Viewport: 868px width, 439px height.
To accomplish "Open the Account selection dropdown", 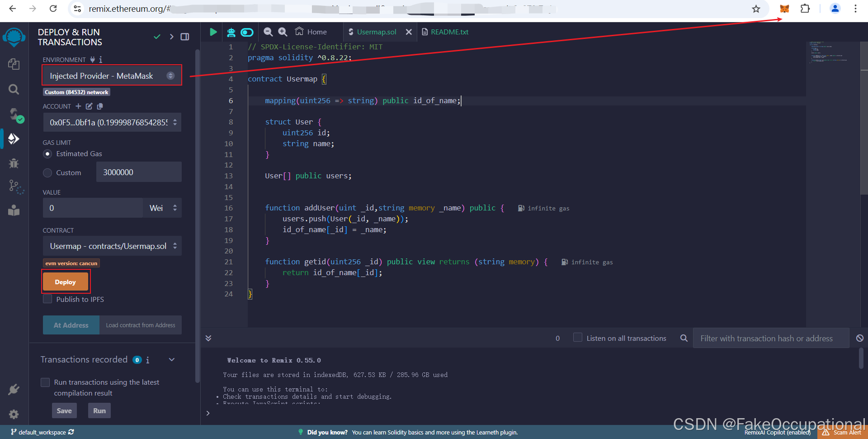I will point(112,122).
